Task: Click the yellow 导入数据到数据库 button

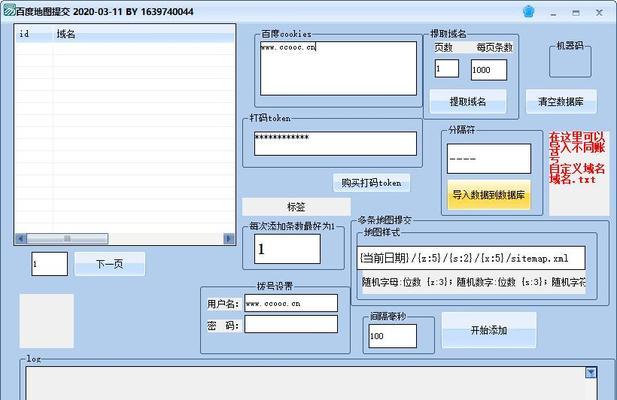Action: (489, 195)
